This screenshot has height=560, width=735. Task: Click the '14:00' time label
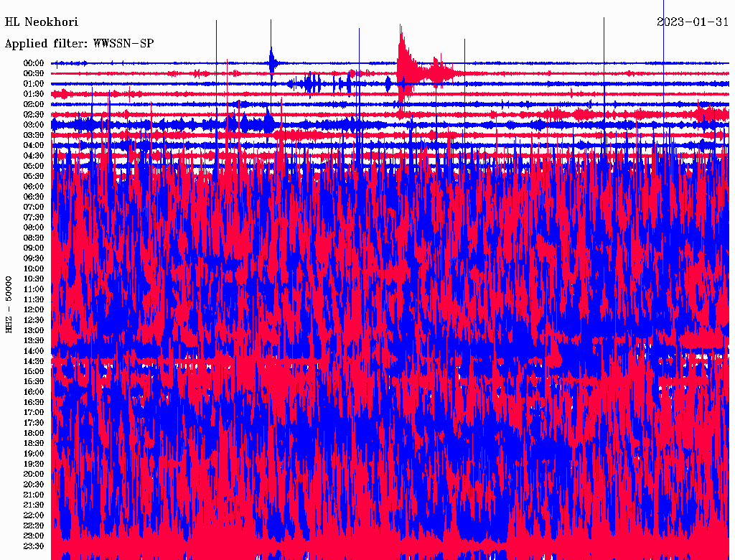coord(34,351)
